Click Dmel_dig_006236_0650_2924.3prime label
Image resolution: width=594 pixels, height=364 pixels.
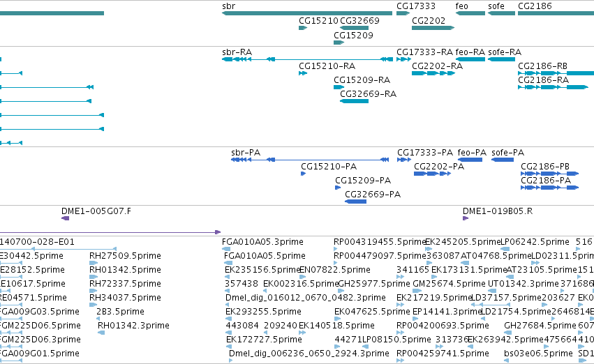[309, 354]
